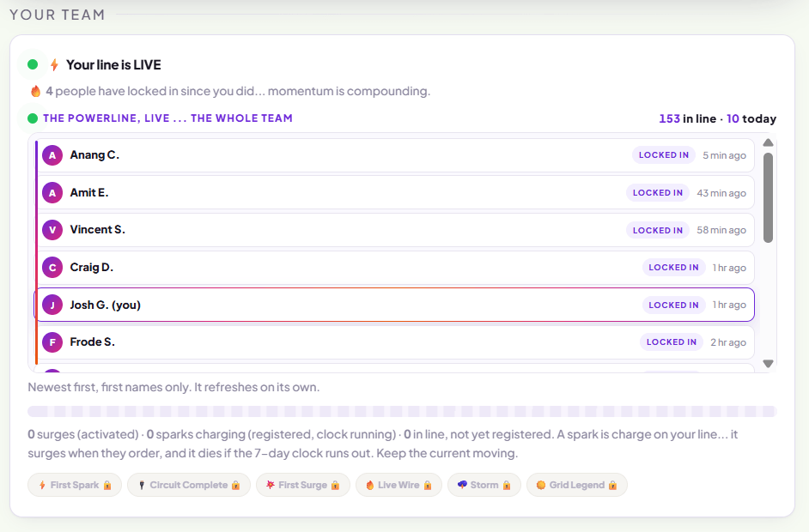Open the Circuit Complete badge
This screenshot has width=809, height=532.
click(x=189, y=485)
